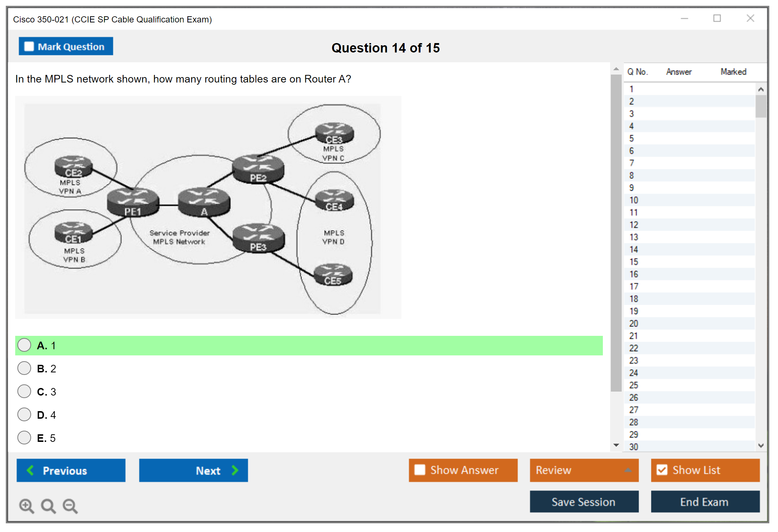Click the zoom reset magnifier icon

coord(48,506)
